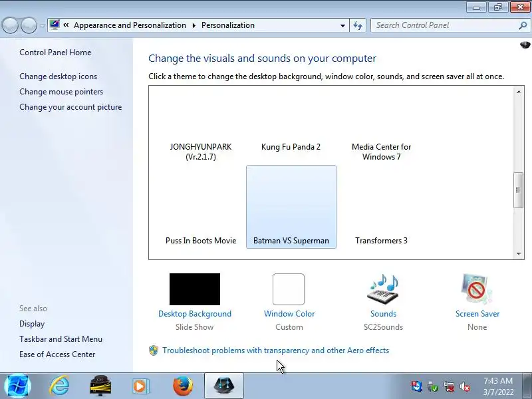Open Taskbar and Start Menu link

(61, 339)
